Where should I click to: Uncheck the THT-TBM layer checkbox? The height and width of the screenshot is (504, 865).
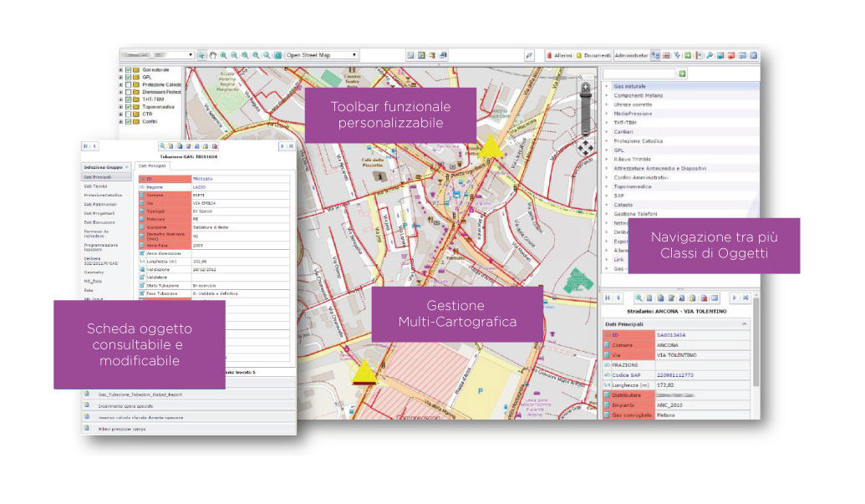[x=128, y=99]
